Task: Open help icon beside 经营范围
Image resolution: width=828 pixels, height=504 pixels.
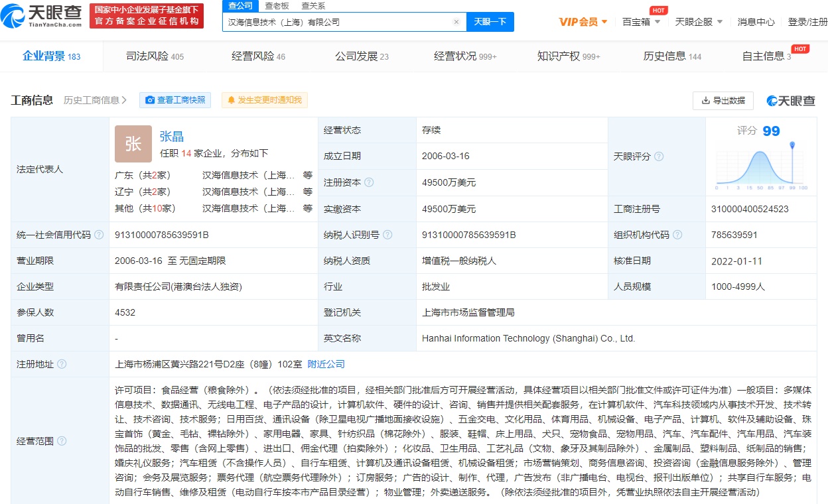Action: (x=62, y=441)
